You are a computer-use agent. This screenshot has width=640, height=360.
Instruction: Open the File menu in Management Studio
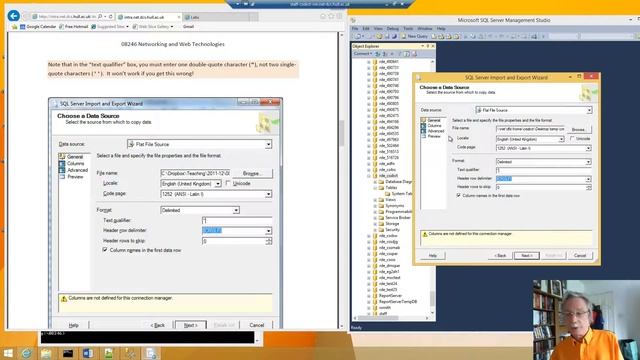(x=355, y=29)
